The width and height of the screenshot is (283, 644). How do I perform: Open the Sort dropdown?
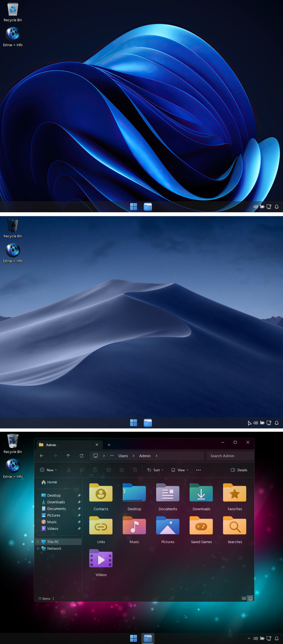[x=155, y=470]
